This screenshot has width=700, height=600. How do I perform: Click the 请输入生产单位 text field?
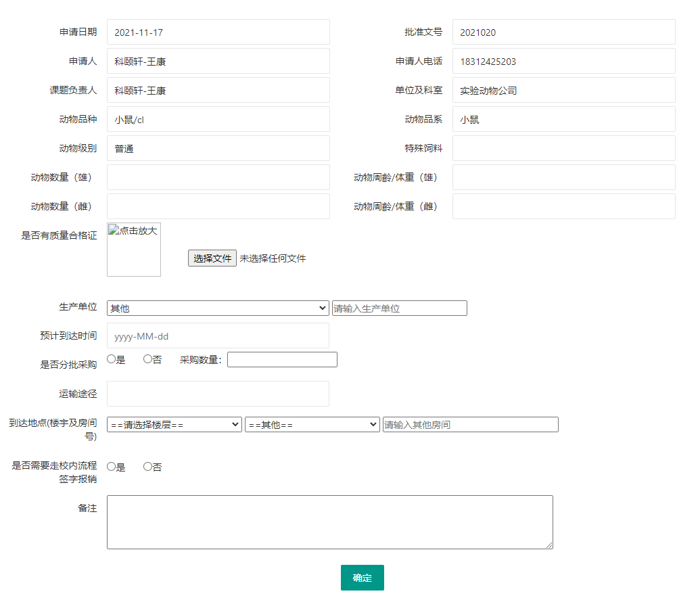coord(399,308)
